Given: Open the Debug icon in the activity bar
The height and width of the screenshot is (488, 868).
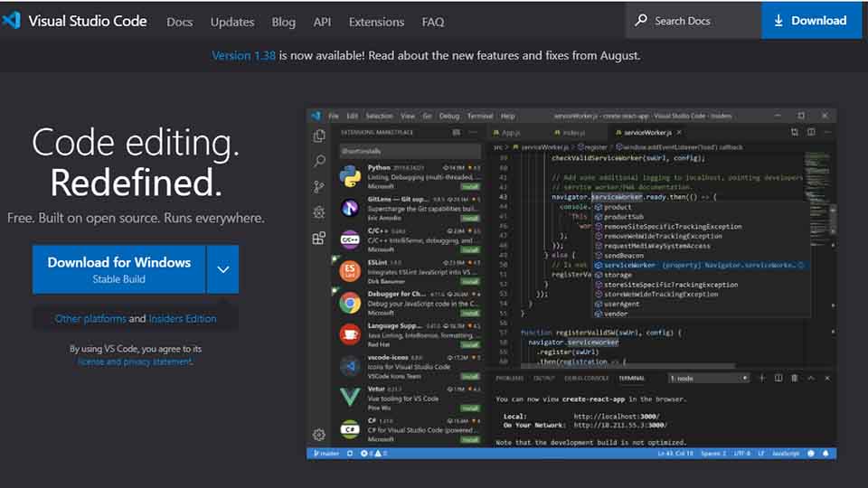Looking at the screenshot, I should pyautogui.click(x=319, y=212).
